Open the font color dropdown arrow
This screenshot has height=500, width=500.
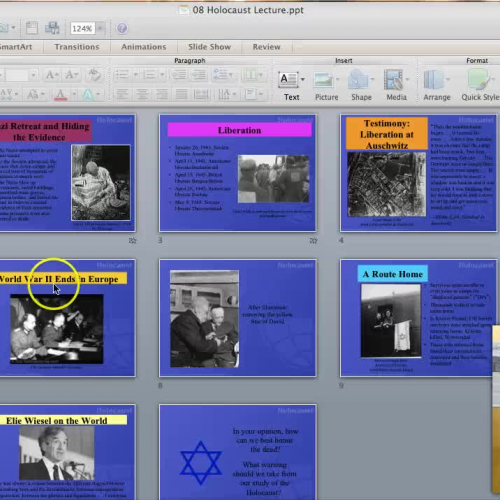74,95
